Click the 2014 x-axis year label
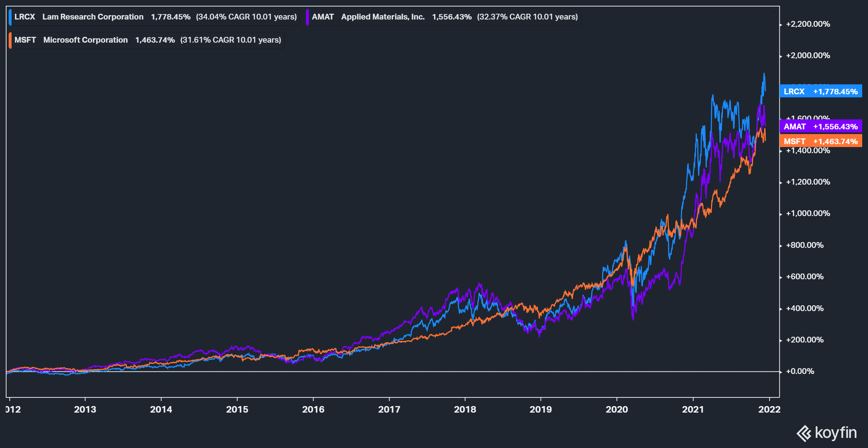Viewport: 868px width, 448px height. (x=161, y=409)
